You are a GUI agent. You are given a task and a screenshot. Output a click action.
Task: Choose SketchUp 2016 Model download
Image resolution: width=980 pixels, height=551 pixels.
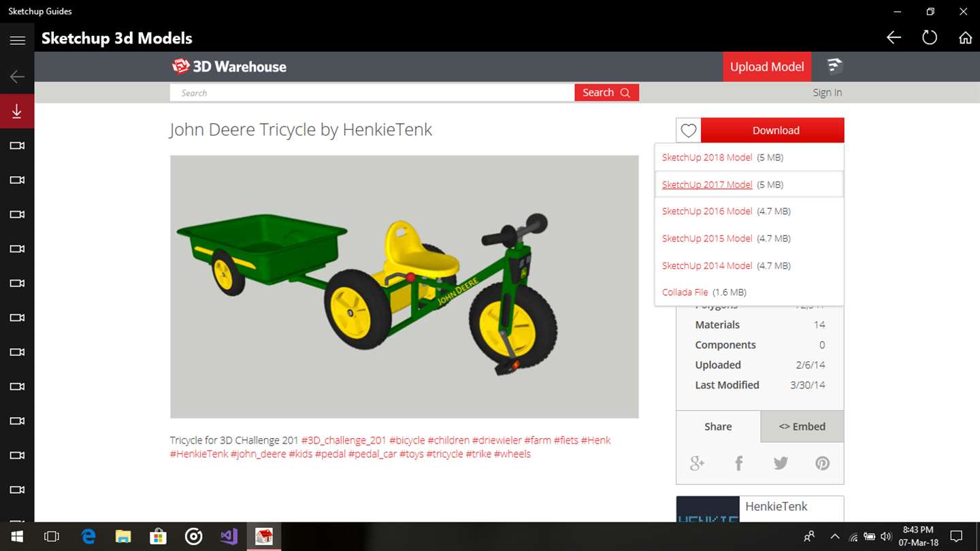707,212
